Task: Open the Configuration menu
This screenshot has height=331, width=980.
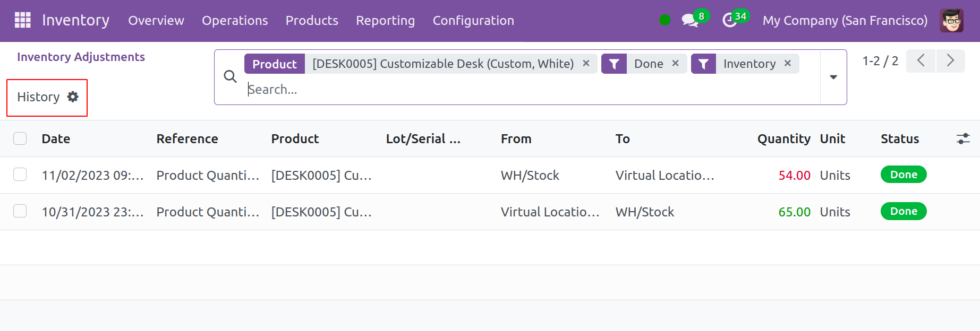Action: (x=473, y=21)
